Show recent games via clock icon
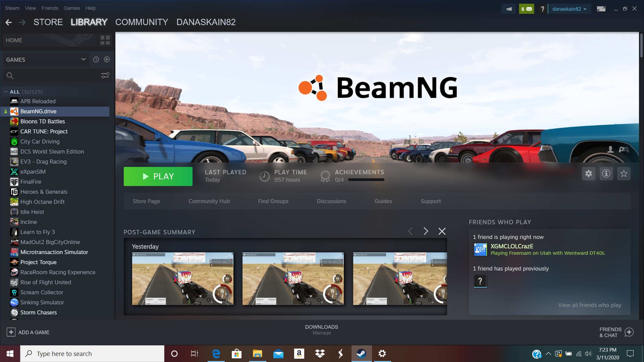Viewport: 644px width, 362px height. tap(96, 60)
